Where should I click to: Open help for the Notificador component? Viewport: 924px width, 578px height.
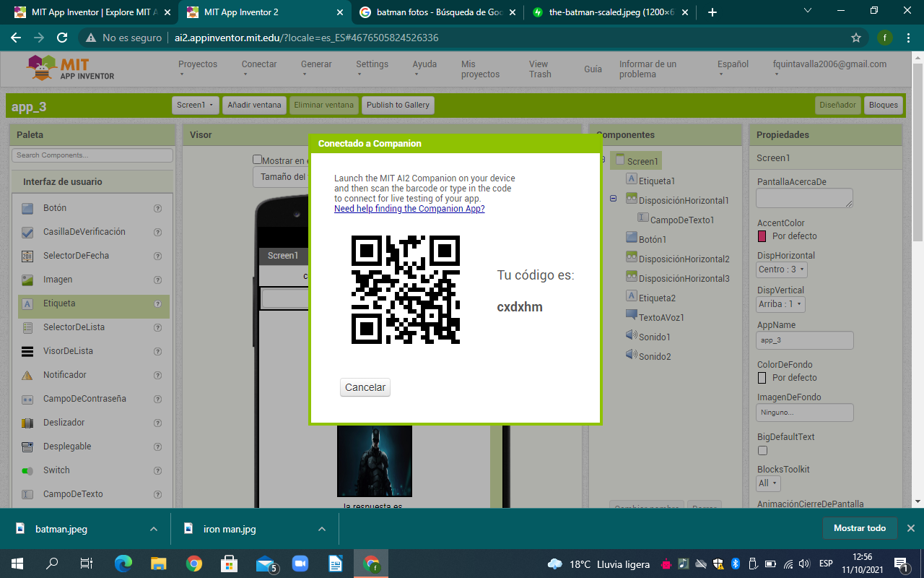coord(157,375)
